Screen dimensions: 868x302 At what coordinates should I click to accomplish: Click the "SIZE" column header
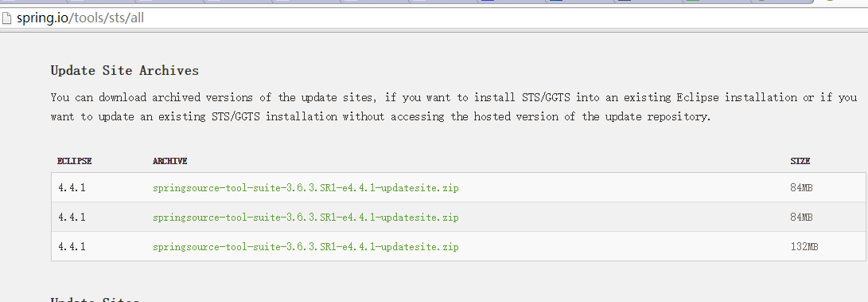pyautogui.click(x=800, y=161)
